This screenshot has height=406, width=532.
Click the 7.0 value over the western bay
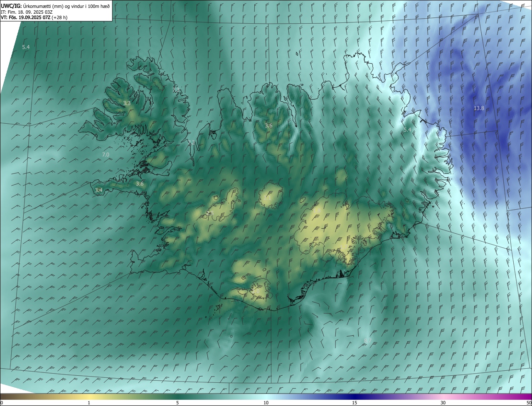coord(106,155)
